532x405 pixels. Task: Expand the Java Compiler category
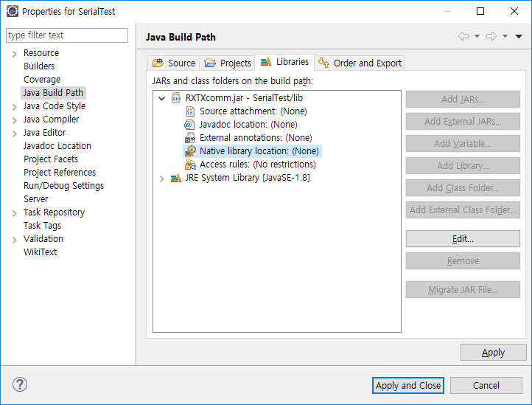(x=14, y=120)
